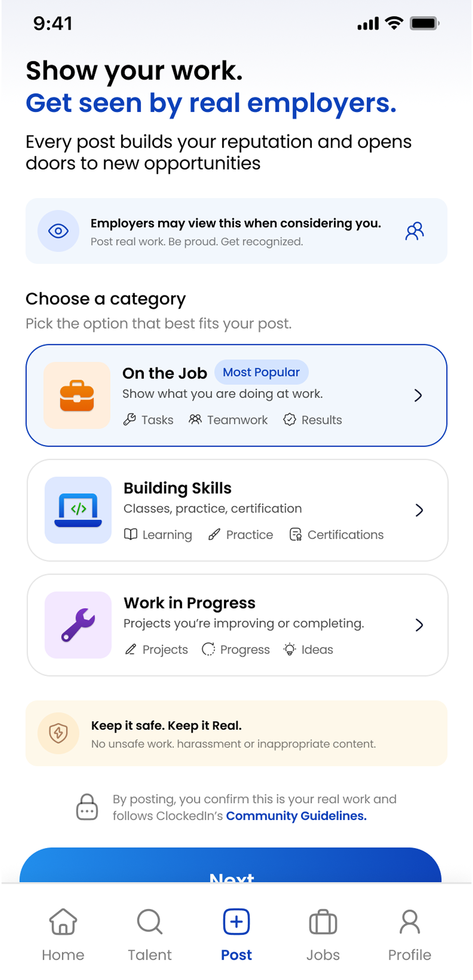Open the Community Guidelines link
Screen dimensions: 473x980
(297, 816)
